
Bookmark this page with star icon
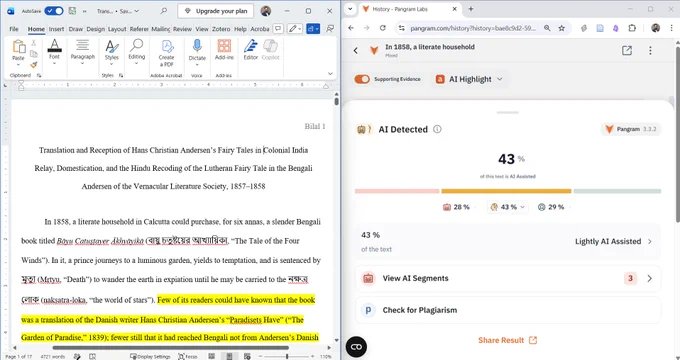click(x=562, y=28)
